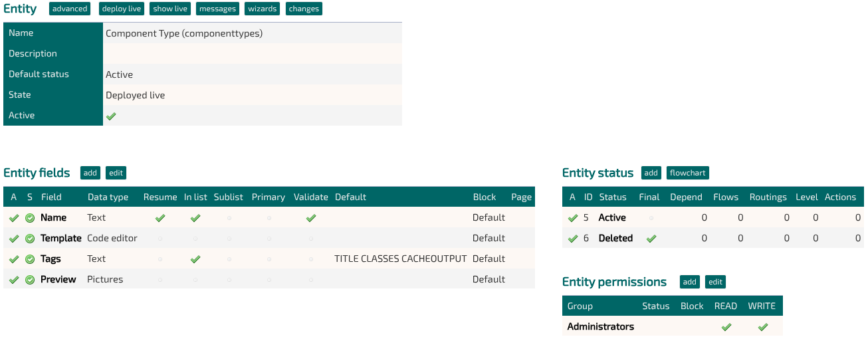Click the Default block cell of Preview row
868x339 pixels.
coord(489,279)
